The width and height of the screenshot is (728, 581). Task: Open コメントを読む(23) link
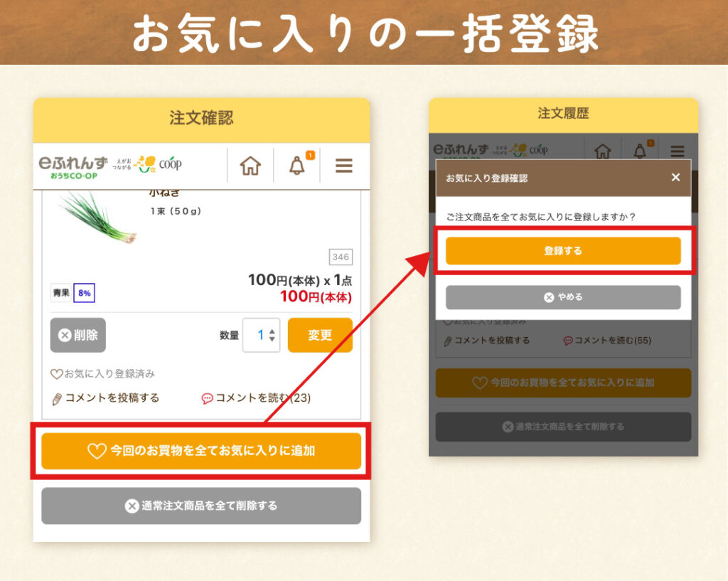[256, 398]
